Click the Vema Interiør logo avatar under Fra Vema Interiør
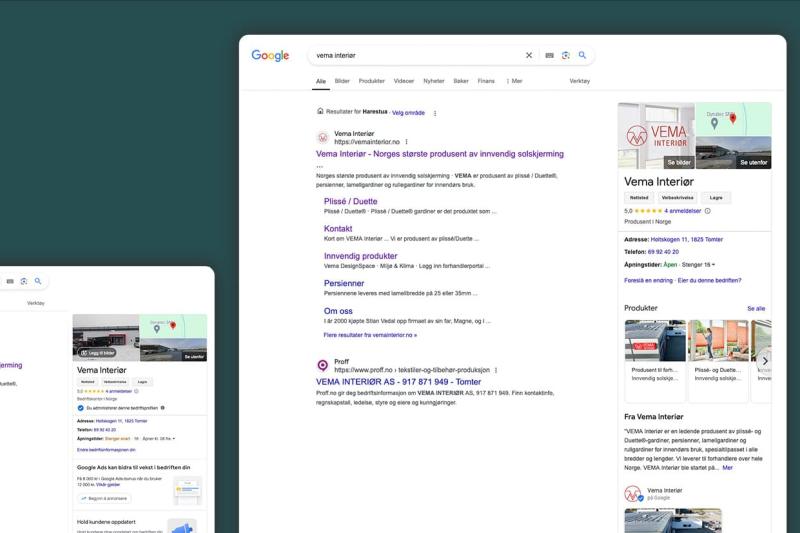This screenshot has width=800, height=533. point(633,494)
